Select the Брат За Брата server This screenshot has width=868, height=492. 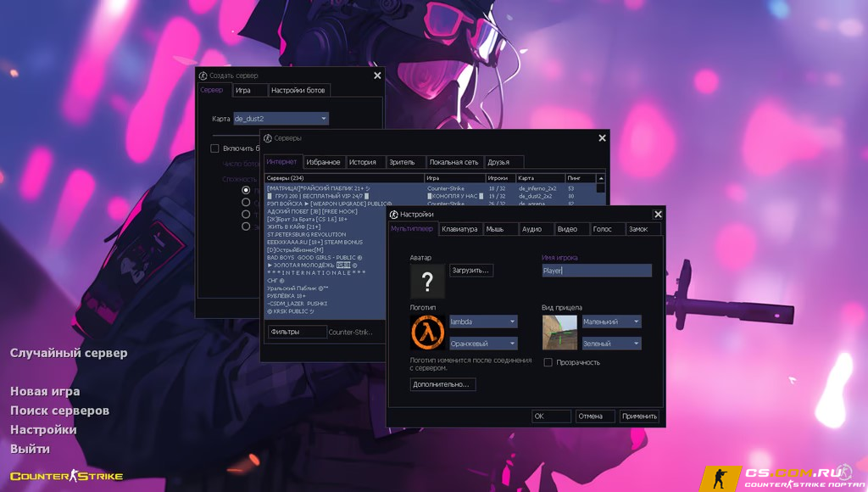pos(325,219)
